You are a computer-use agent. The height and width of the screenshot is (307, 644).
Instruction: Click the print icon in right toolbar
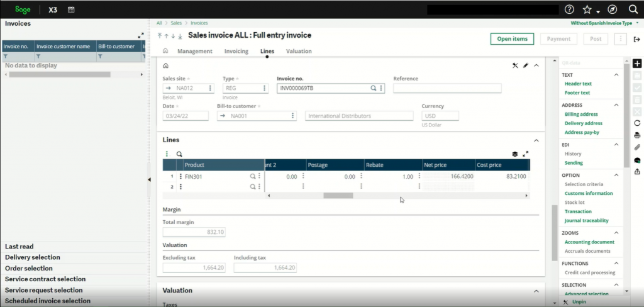pos(637,135)
